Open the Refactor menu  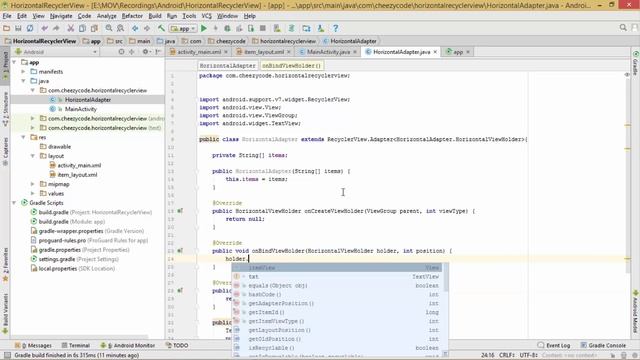pos(132,16)
